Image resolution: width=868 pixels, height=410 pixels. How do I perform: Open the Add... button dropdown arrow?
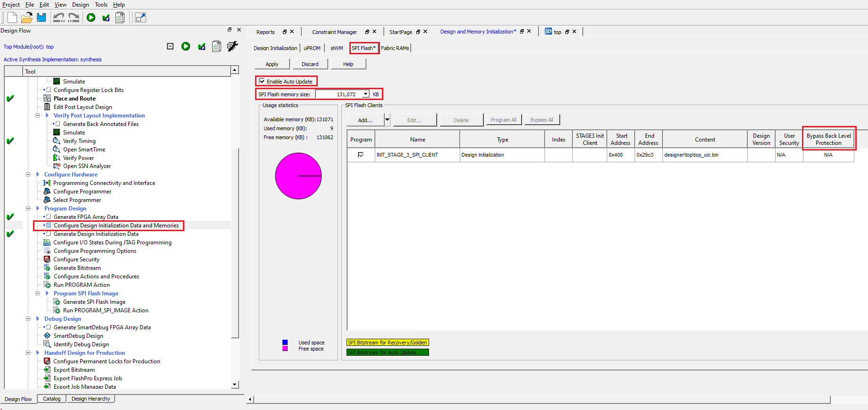[387, 120]
